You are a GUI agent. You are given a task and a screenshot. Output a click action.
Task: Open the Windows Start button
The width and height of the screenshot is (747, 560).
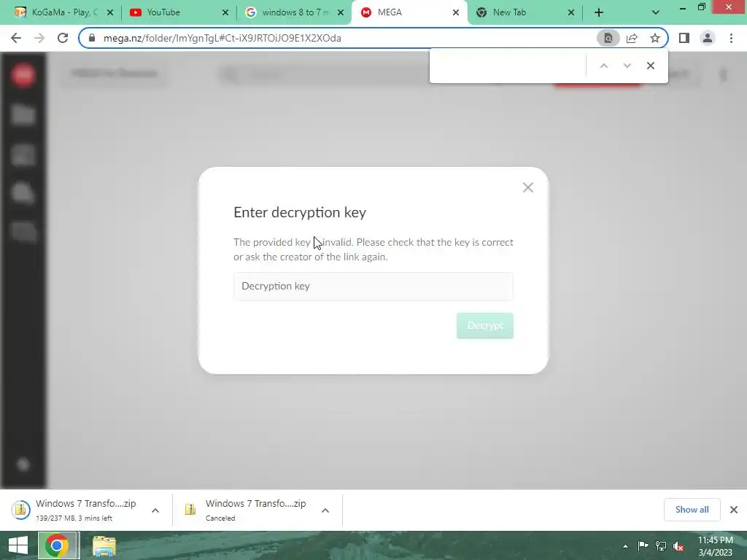(x=18, y=545)
